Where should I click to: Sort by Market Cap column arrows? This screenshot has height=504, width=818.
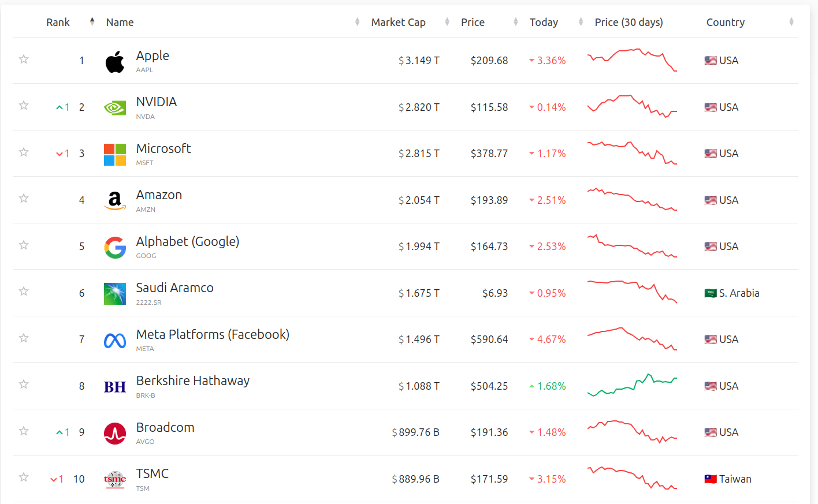click(x=447, y=22)
